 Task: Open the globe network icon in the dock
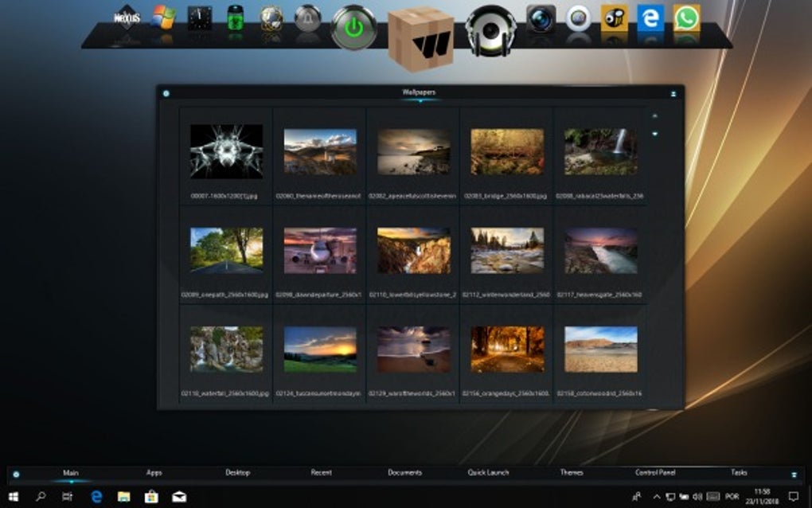271,18
